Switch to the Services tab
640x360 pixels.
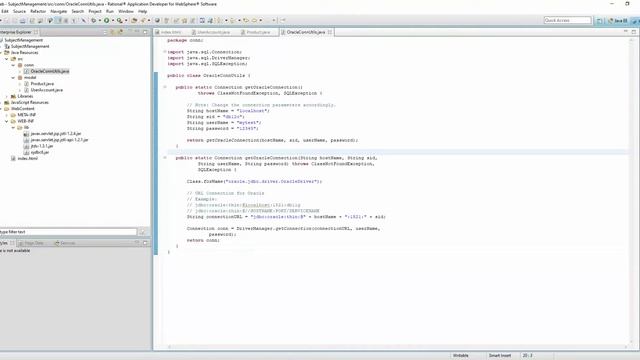point(65,243)
